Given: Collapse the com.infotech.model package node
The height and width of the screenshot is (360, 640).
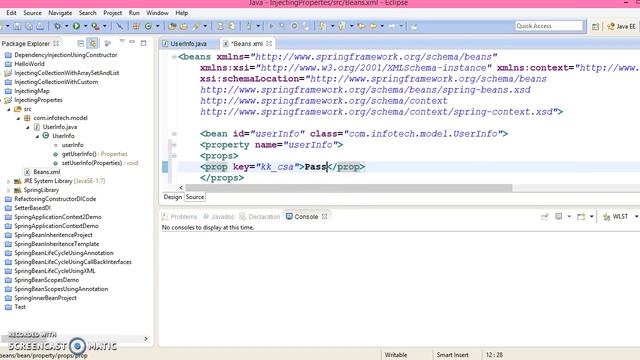Looking at the screenshot, I should coord(18,118).
